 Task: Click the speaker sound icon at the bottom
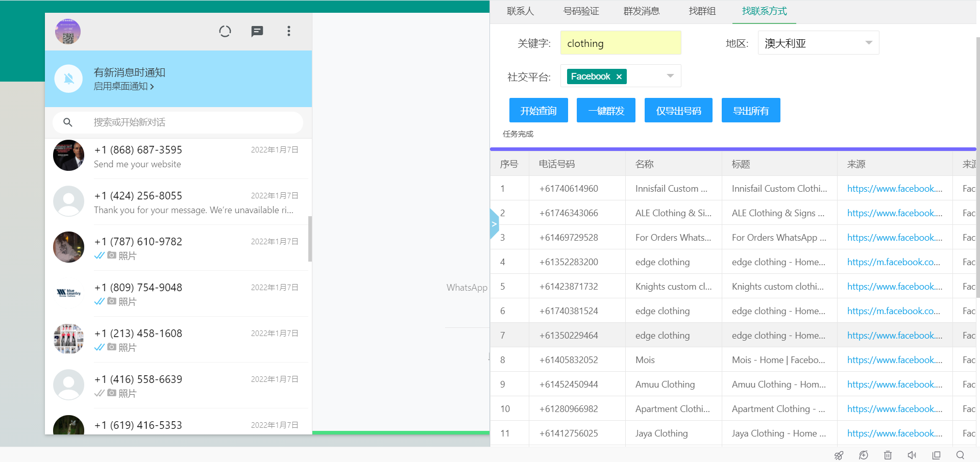point(912,455)
